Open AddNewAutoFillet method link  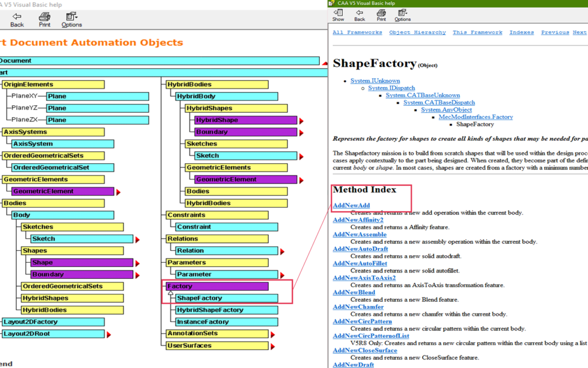pos(360,263)
